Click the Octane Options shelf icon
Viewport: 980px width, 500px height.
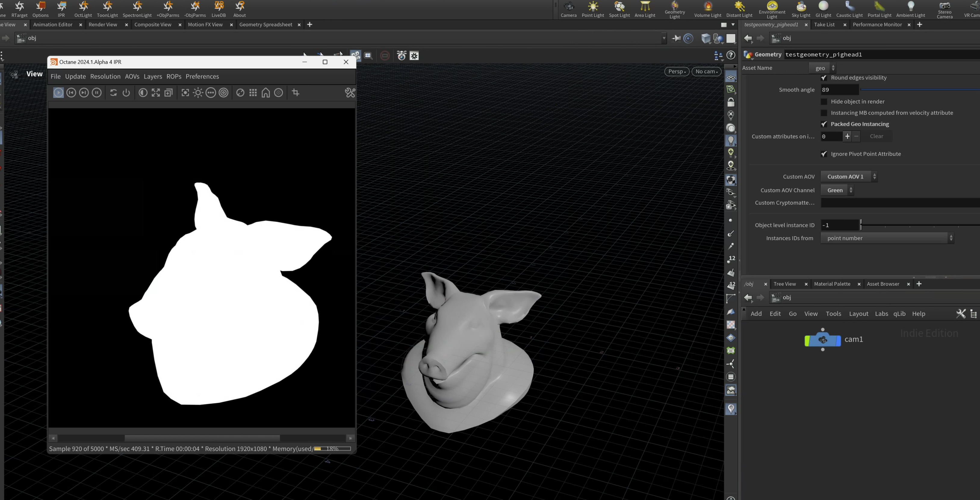40,9
